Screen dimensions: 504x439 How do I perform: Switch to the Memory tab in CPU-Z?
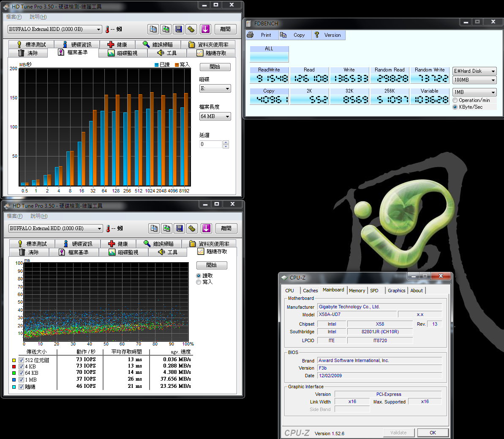357,291
